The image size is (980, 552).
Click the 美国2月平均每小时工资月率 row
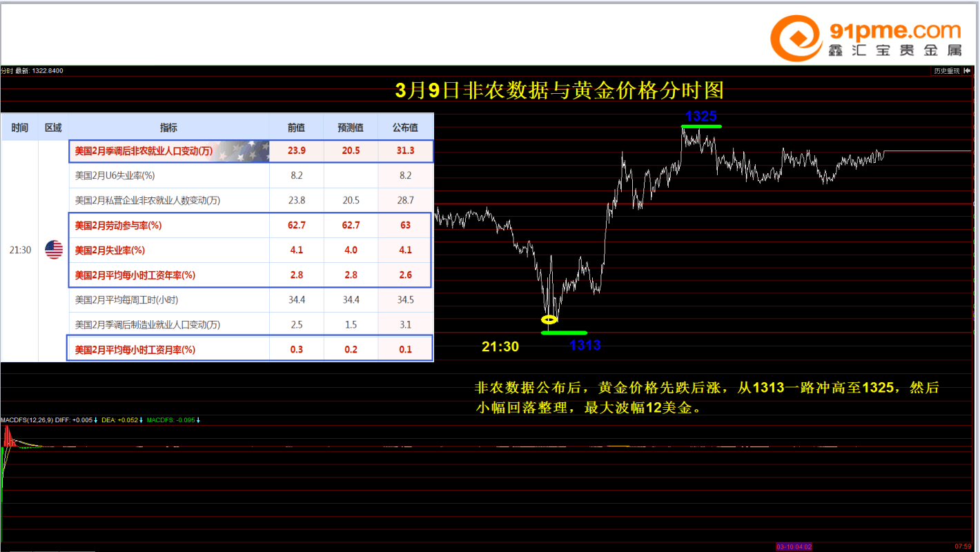click(x=135, y=350)
